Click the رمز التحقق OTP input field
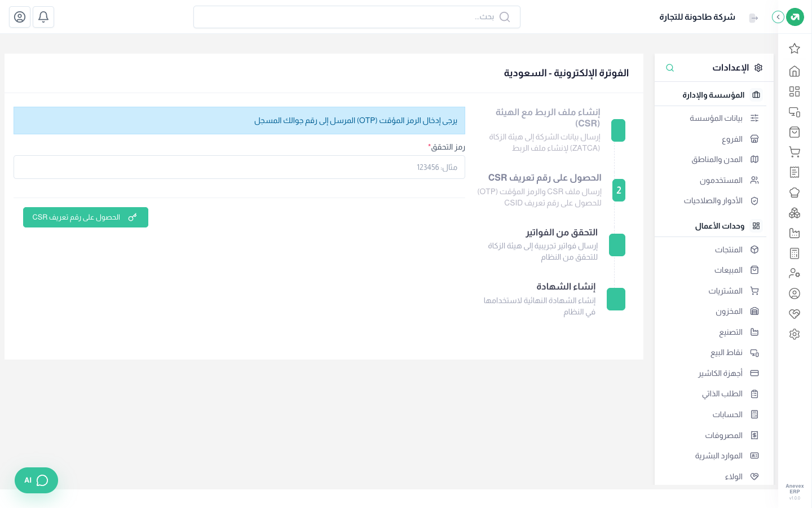The image size is (812, 508). pyautogui.click(x=239, y=167)
